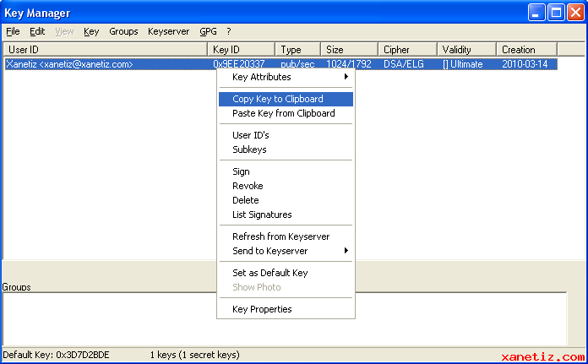
Task: Click the 1 keys (1 secret keys) status text
Action: [x=194, y=355]
